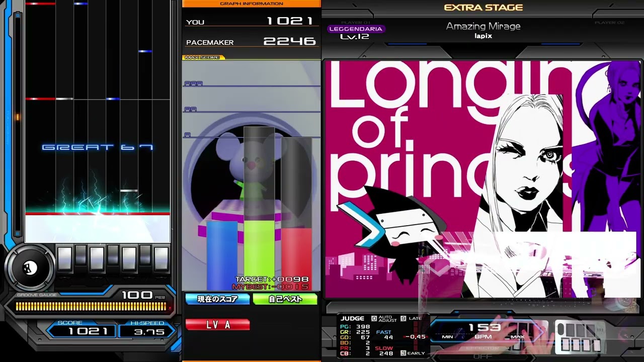Click the blue current score bar
This screenshot has width=644, height=362.
[x=222, y=256]
